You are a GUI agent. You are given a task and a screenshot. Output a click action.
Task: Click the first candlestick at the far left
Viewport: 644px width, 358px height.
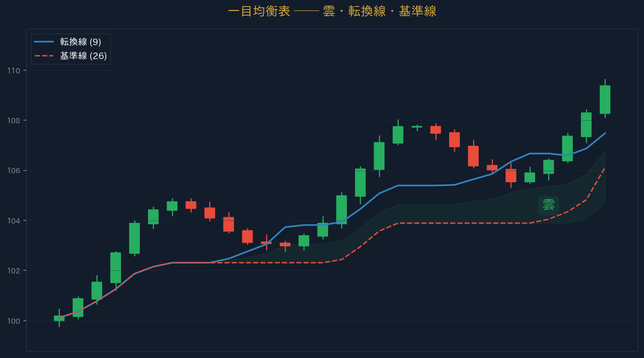[59, 319]
